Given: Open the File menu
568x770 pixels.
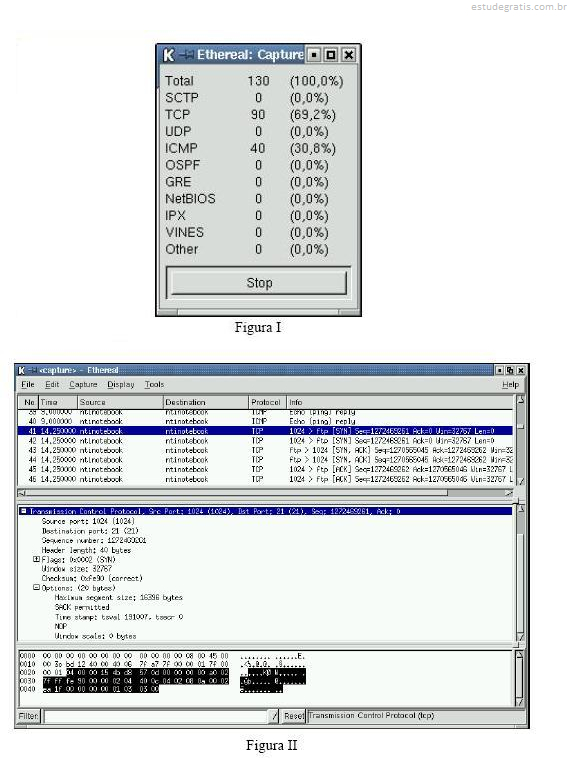Looking at the screenshot, I should tap(28, 385).
